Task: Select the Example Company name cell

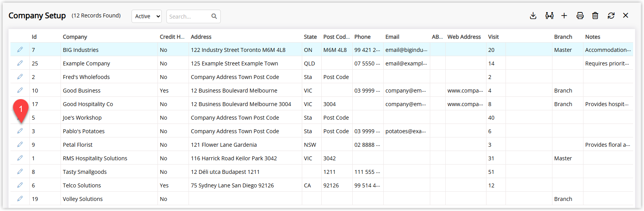Action: [87, 63]
